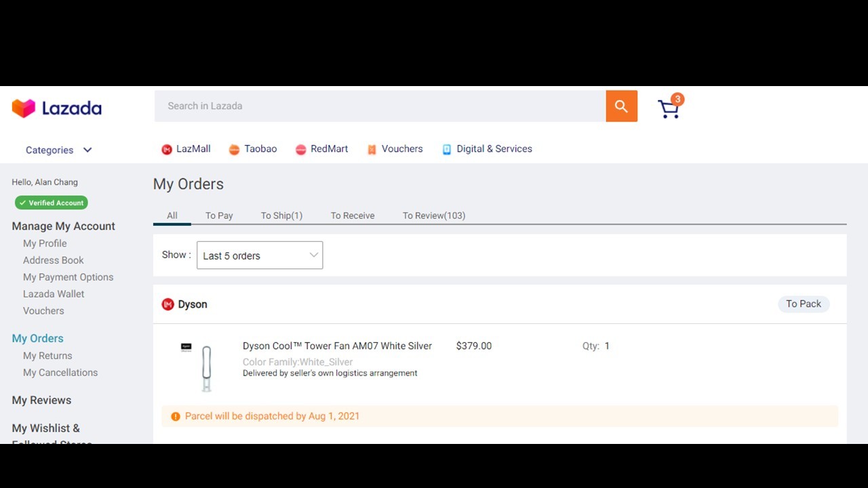
Task: Switch to the To Pay tab
Action: [x=219, y=216]
